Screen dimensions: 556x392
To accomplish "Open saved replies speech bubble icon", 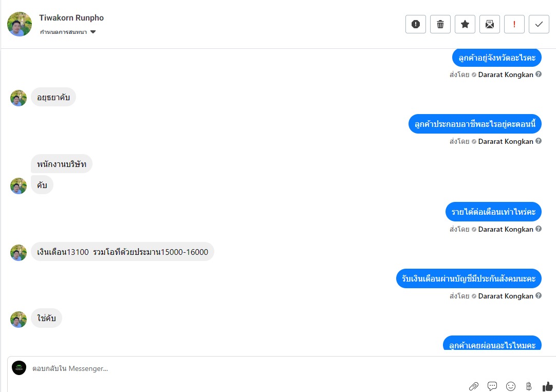I will [x=492, y=386].
